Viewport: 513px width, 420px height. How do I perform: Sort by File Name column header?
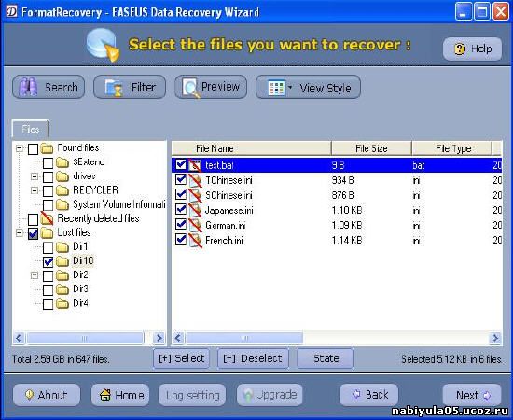point(251,148)
